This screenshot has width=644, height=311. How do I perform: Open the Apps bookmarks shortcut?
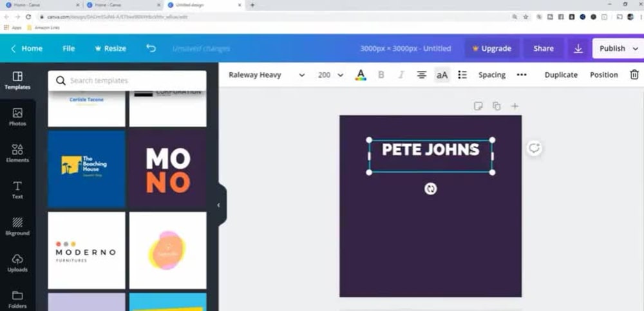click(13, 28)
